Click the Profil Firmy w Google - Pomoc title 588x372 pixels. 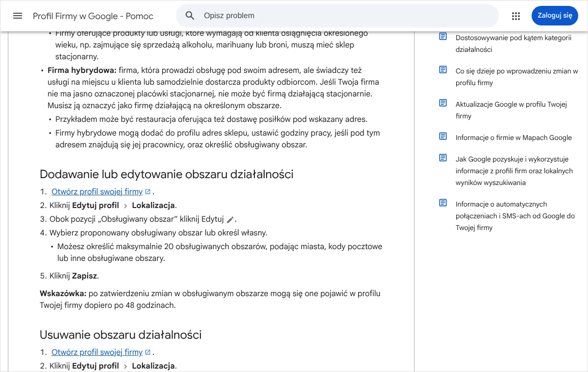coord(93,16)
